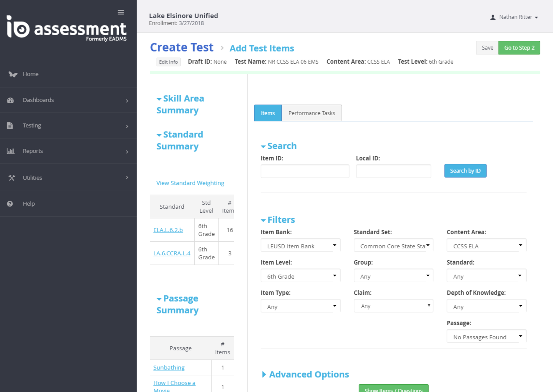Open the View Standard Weighting link

190,183
